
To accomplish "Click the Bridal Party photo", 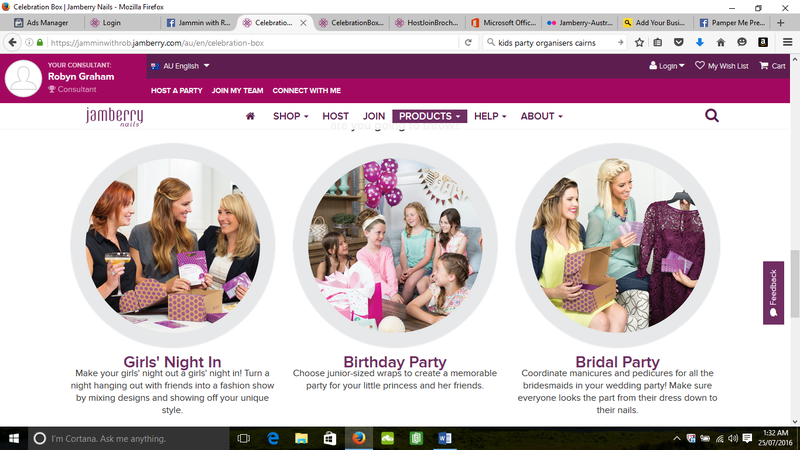I will [x=617, y=245].
